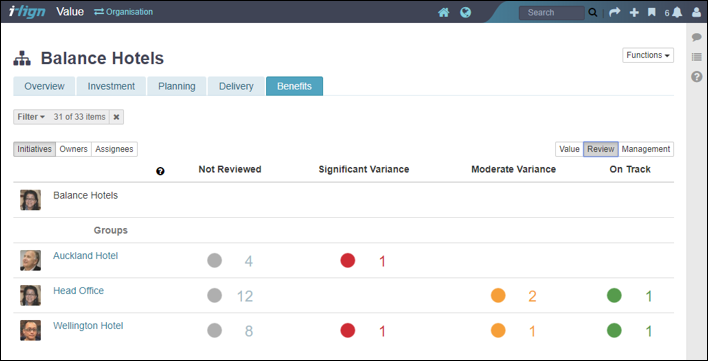
Task: Open the comments speech bubble sidebar icon
Action: [x=697, y=37]
